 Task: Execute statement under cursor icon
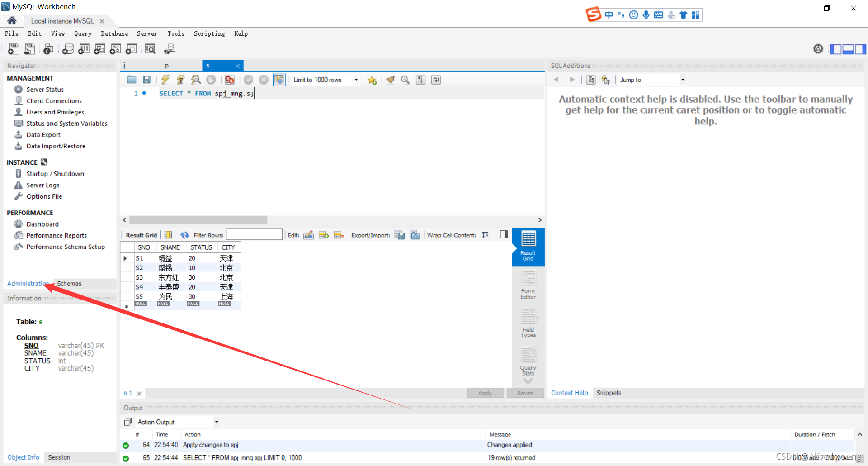(180, 80)
